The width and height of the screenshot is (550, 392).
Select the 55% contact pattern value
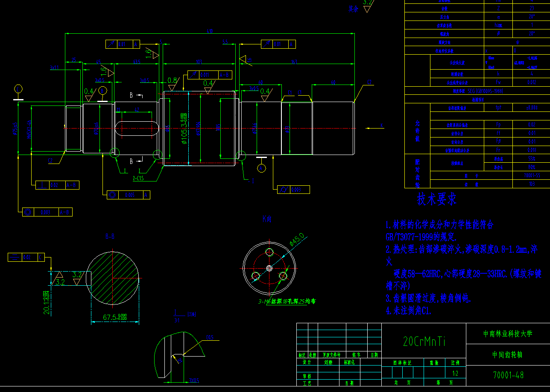click(x=532, y=158)
